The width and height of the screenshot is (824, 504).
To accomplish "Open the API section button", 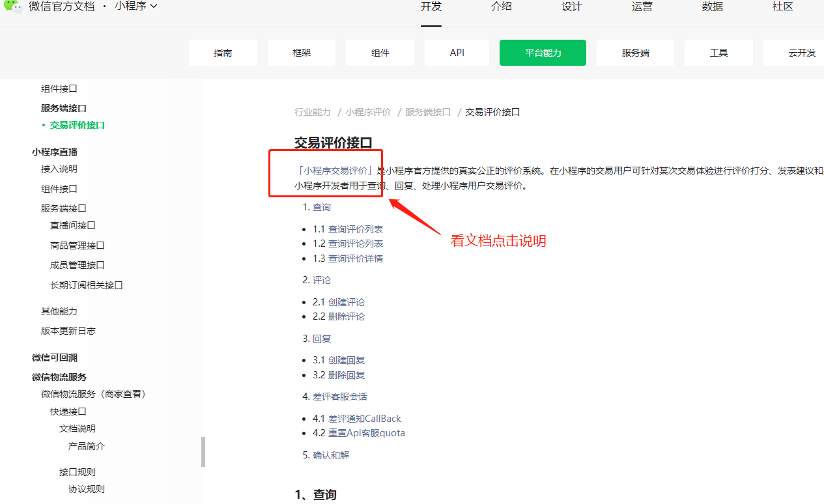I will 457,53.
